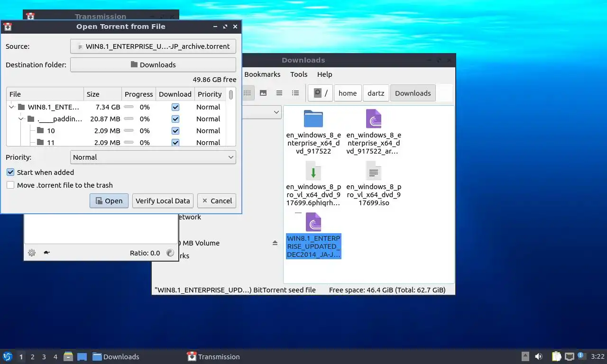
Task: Eject the MB Volume in side pane
Action: (x=275, y=243)
